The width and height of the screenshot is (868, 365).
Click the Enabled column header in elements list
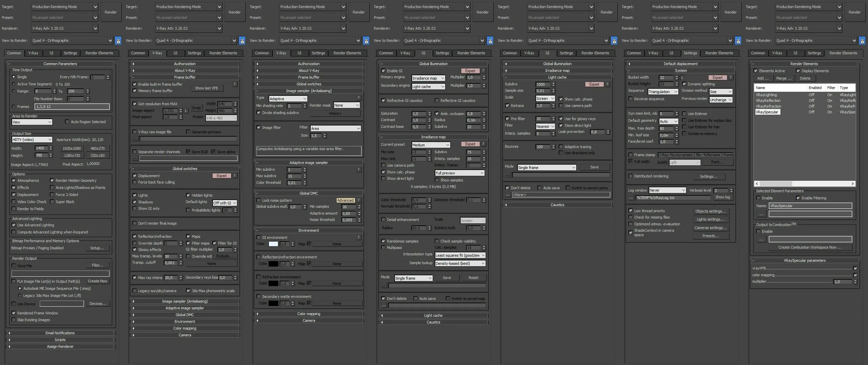coord(815,88)
